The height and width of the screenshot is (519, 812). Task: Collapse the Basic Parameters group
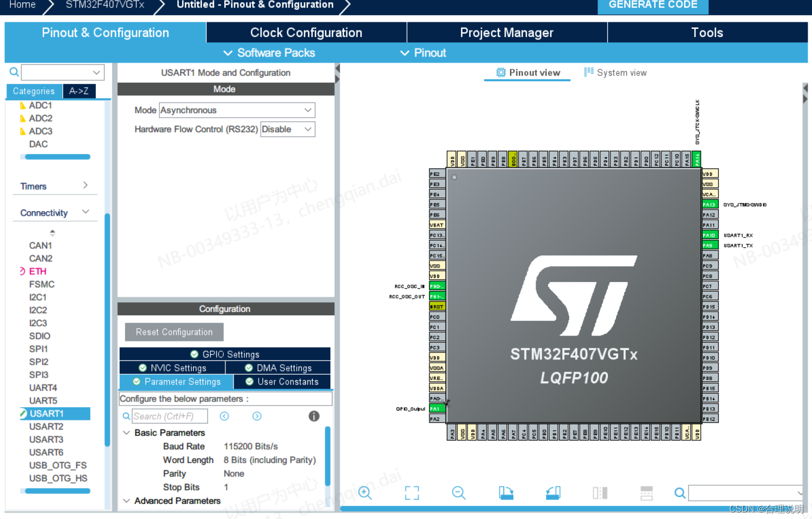click(x=126, y=432)
